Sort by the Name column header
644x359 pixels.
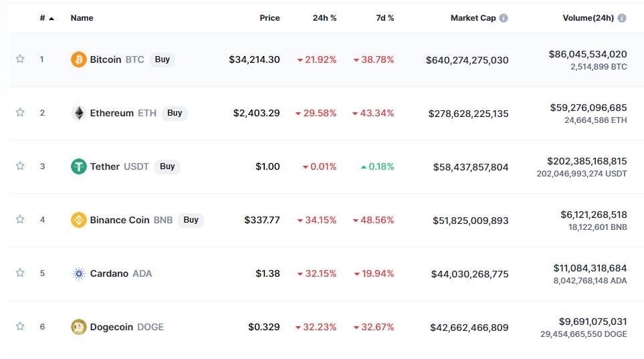[x=82, y=18]
